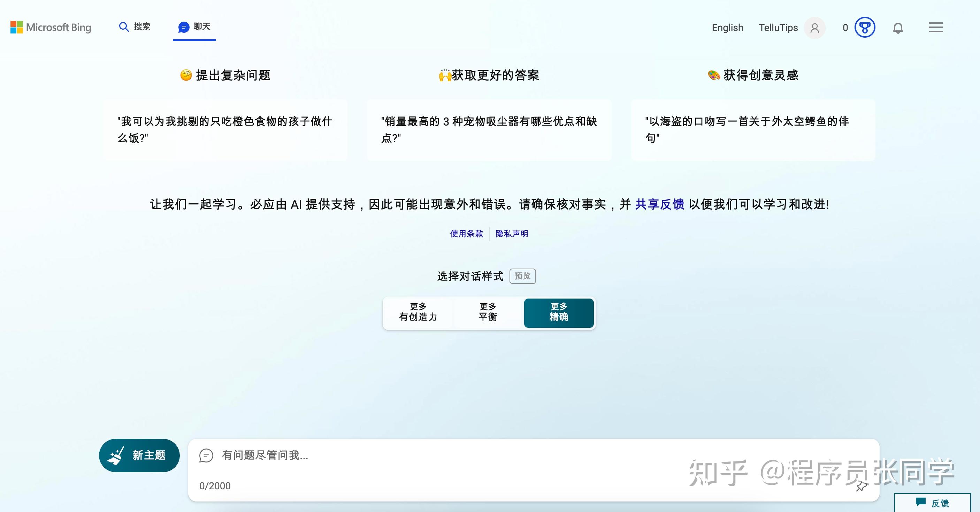
Task: Open the TelluTips menu
Action: [x=778, y=28]
